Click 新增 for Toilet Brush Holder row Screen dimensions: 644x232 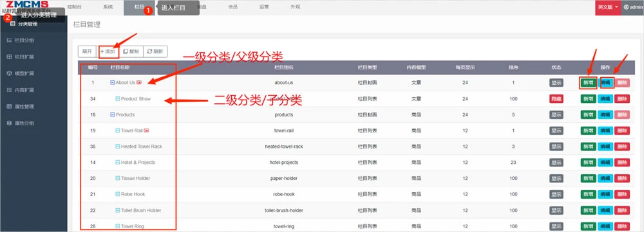click(588, 210)
